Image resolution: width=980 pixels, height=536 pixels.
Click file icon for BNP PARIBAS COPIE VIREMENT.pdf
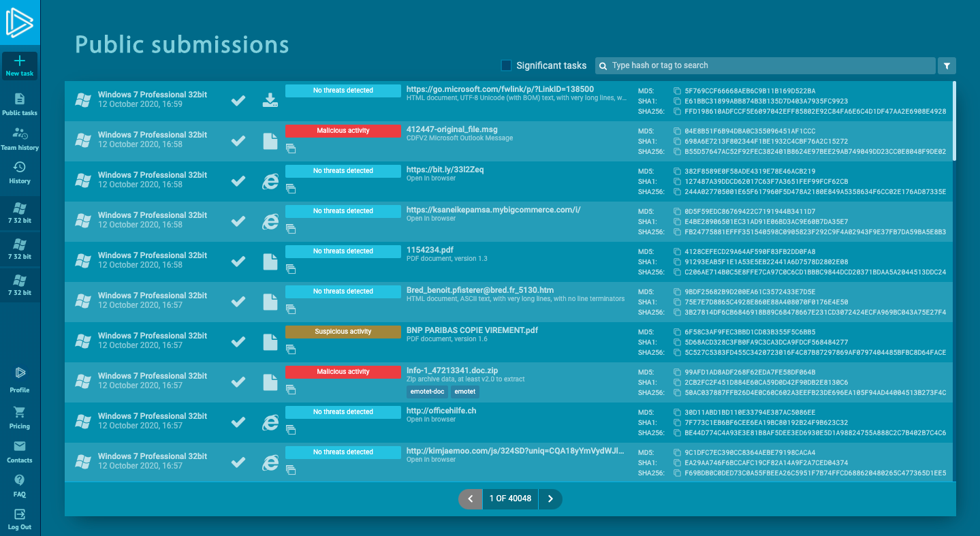[270, 342]
